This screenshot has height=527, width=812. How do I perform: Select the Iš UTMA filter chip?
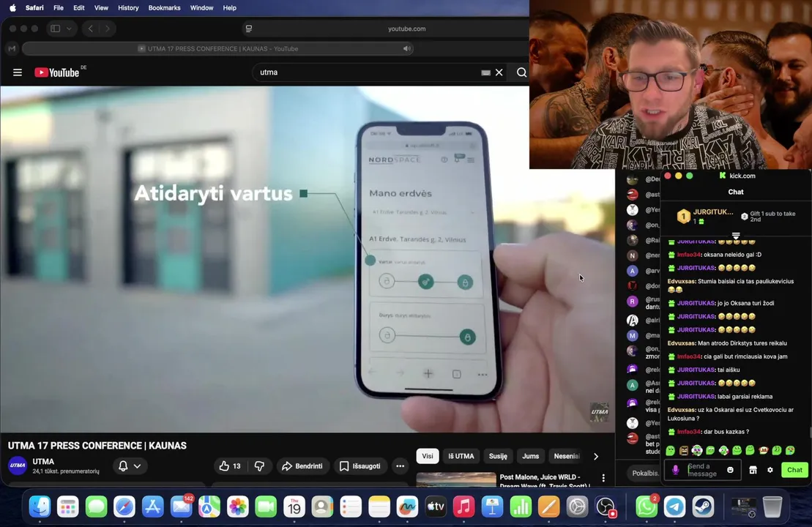pyautogui.click(x=461, y=456)
